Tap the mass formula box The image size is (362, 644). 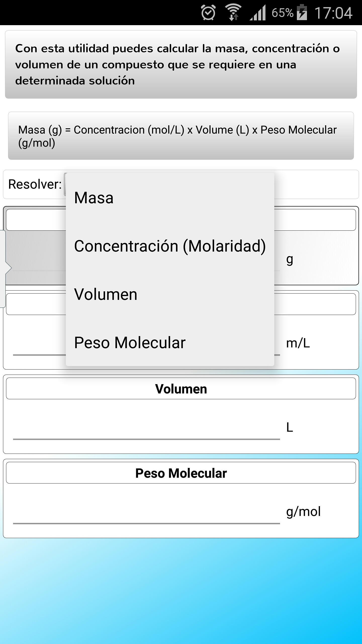(x=181, y=136)
